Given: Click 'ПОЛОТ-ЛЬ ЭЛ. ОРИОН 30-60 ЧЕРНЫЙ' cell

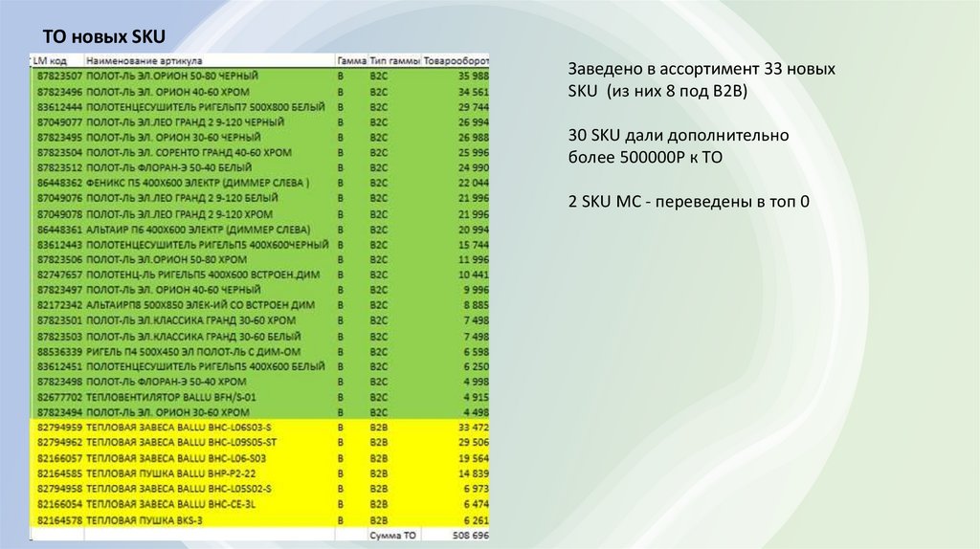Looking at the screenshot, I should coord(173,138).
